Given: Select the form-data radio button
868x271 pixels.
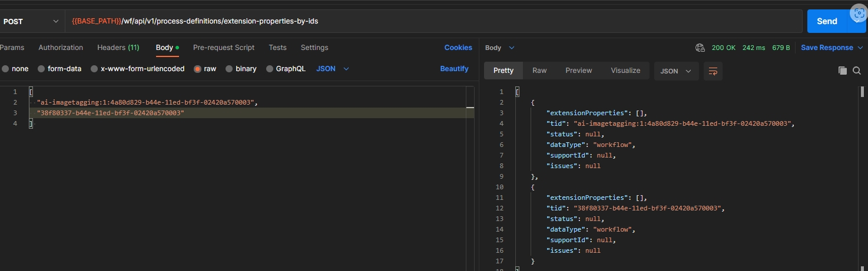Looking at the screenshot, I should click(x=41, y=69).
